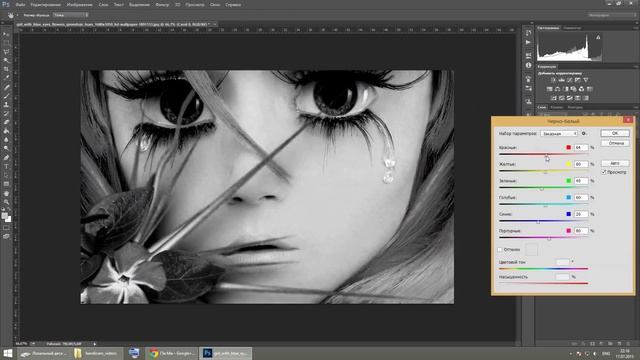This screenshot has height=360, width=640.
Task: Click the histogram cache warning triangle
Action: click(598, 37)
